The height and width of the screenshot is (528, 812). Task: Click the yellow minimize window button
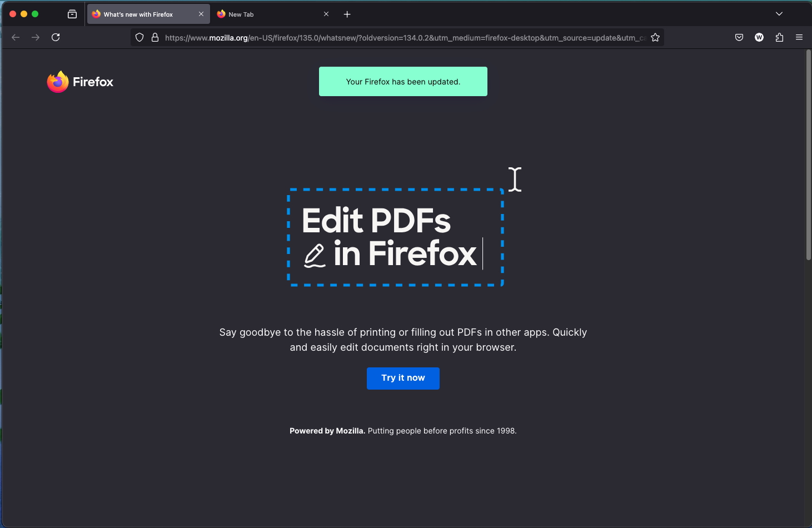(24, 14)
